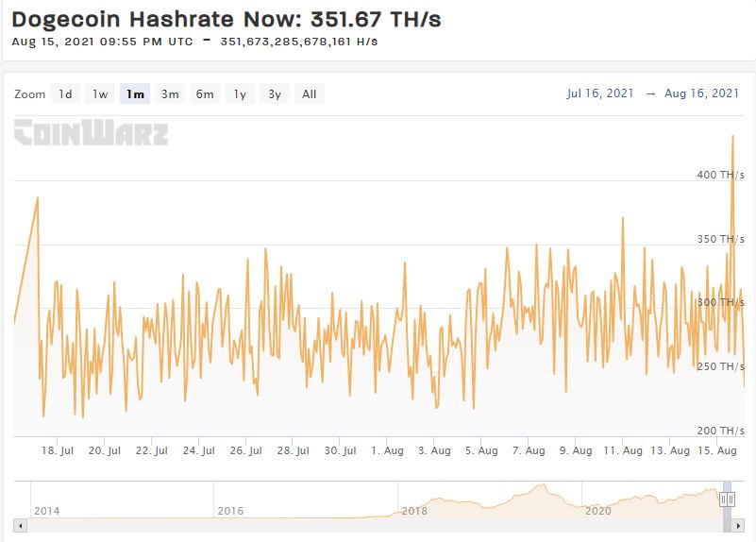Select the 1y zoom range
756x542 pixels.
pos(240,94)
